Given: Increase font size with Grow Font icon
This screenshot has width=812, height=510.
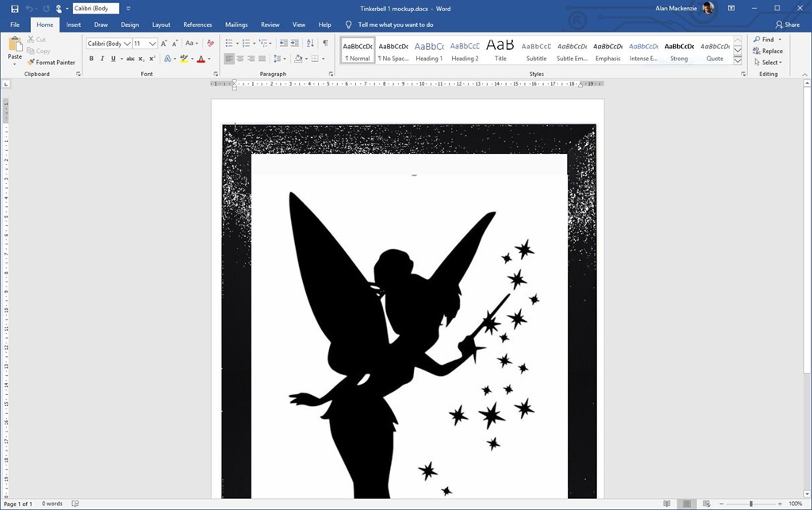Looking at the screenshot, I should pos(164,44).
